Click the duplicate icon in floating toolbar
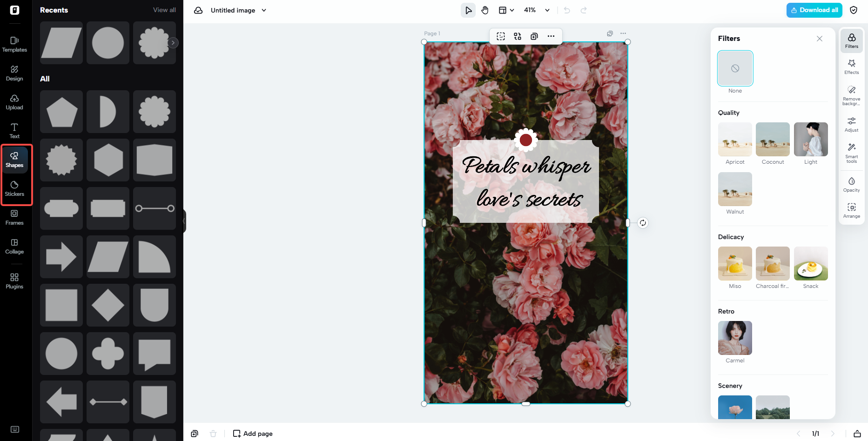This screenshot has height=441, width=868. pyautogui.click(x=534, y=36)
